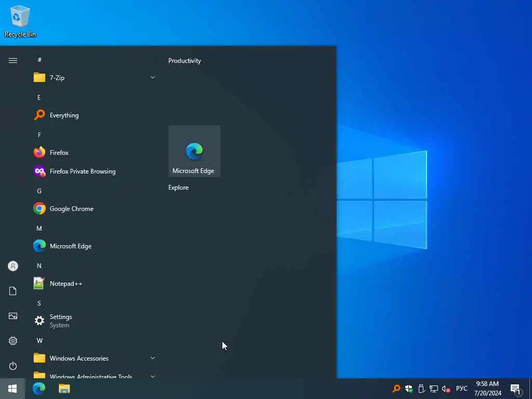
Task: Click the letter G section header
Action: tap(39, 191)
